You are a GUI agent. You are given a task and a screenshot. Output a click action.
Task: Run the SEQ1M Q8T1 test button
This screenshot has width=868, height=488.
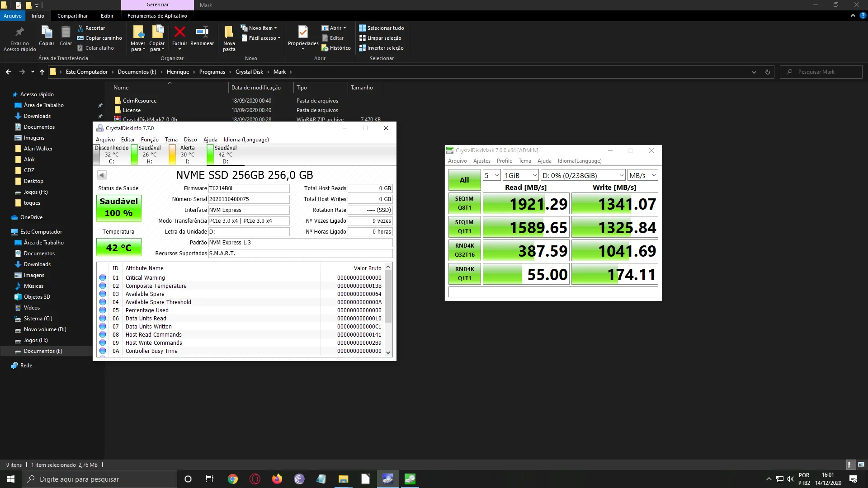coord(464,203)
